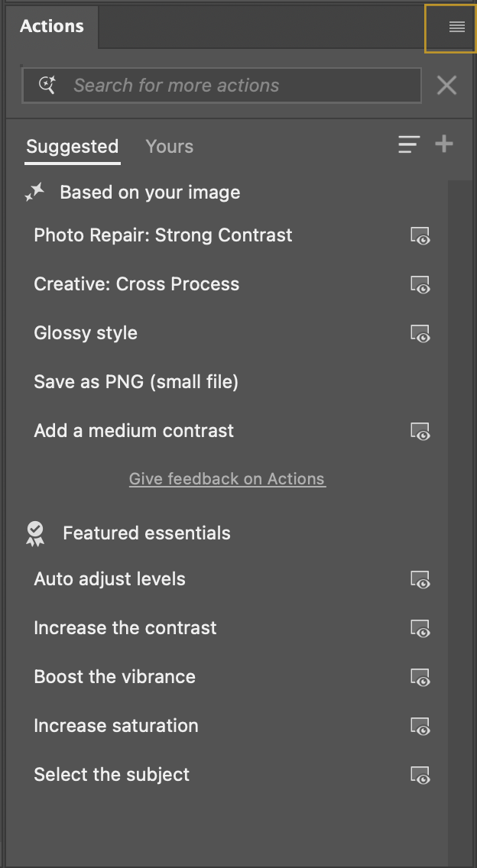The height and width of the screenshot is (868, 477).
Task: Preview the Glossy style action
Action: [x=420, y=334]
